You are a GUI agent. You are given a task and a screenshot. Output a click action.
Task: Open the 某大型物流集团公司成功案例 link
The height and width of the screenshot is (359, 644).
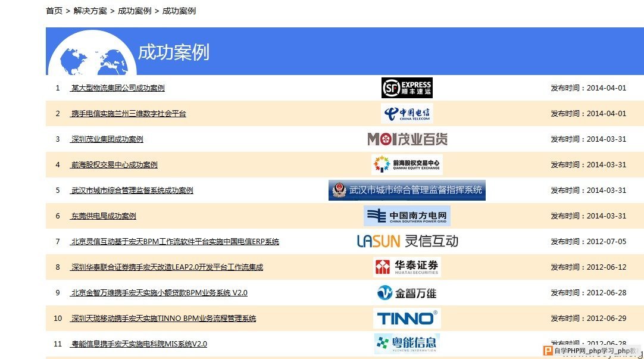(117, 88)
